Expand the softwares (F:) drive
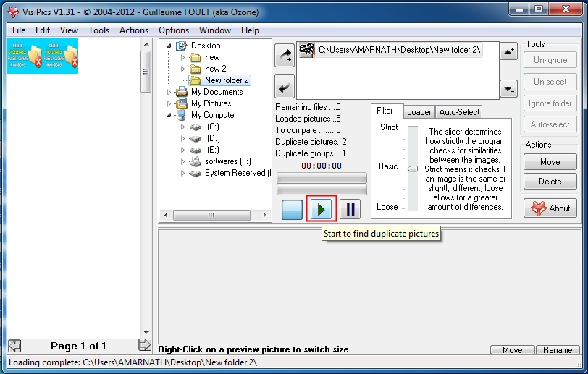Screen dimensions: 588x374 pos(182,161)
